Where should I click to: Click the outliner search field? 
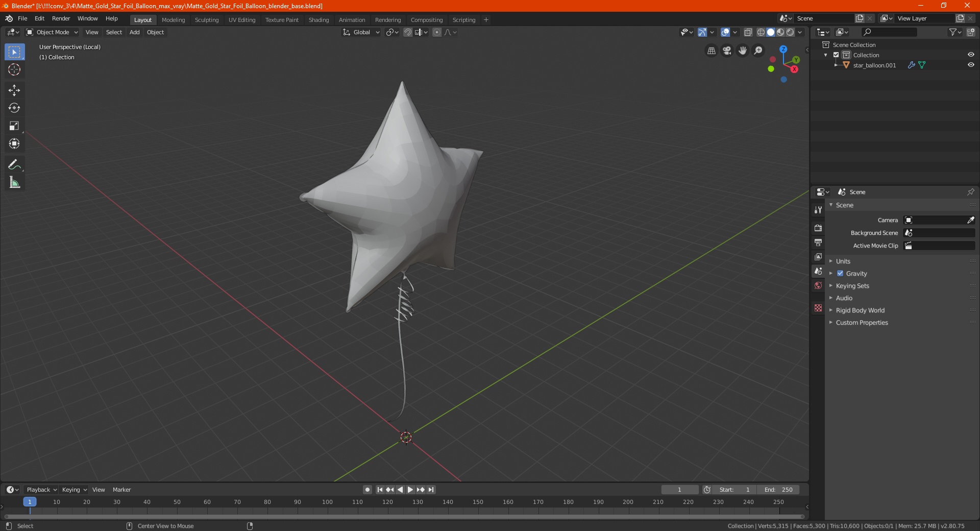click(x=889, y=32)
